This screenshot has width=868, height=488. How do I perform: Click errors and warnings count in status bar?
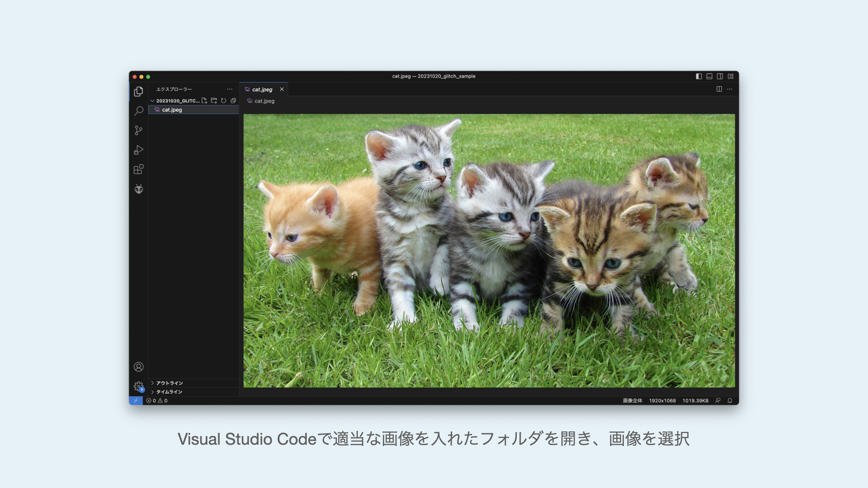coord(157,401)
